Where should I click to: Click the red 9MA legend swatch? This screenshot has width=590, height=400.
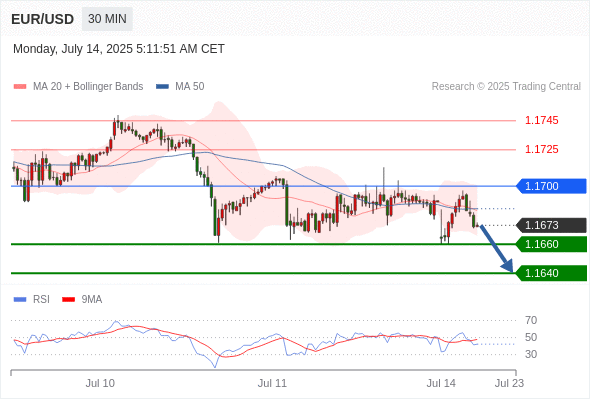click(68, 300)
